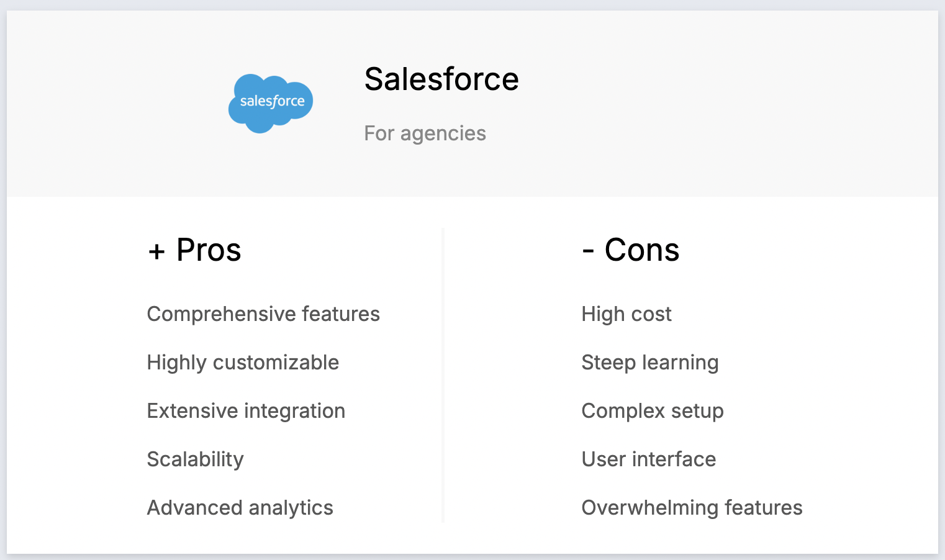Click the vertical divider between Pros and Cons
945x560 pixels.
coord(443,375)
